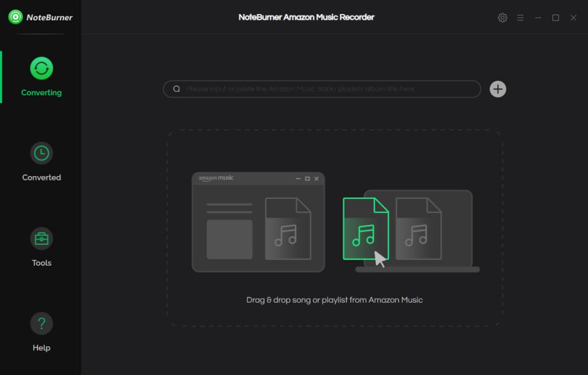Open the Converted history tab
Viewport: 588px width, 375px height.
41,161
